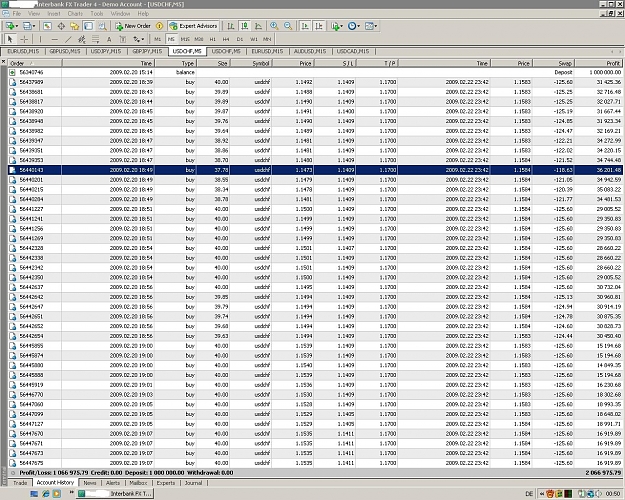The height and width of the screenshot is (500, 625).
Task: Open the Trade terminal tab
Action: point(20,483)
